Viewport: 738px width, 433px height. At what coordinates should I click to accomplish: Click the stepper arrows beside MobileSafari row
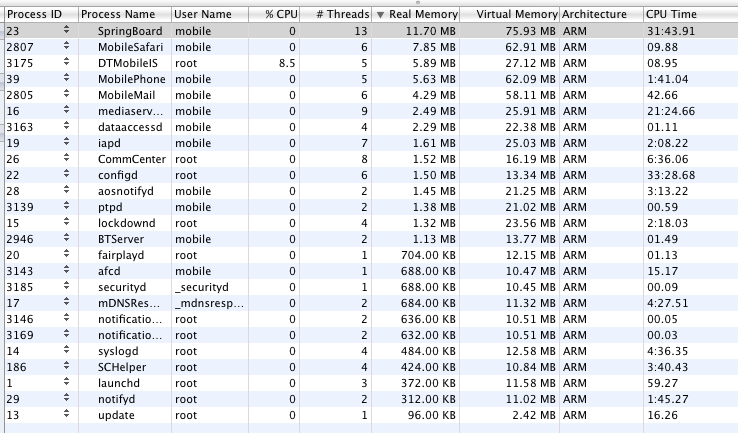click(x=66, y=46)
